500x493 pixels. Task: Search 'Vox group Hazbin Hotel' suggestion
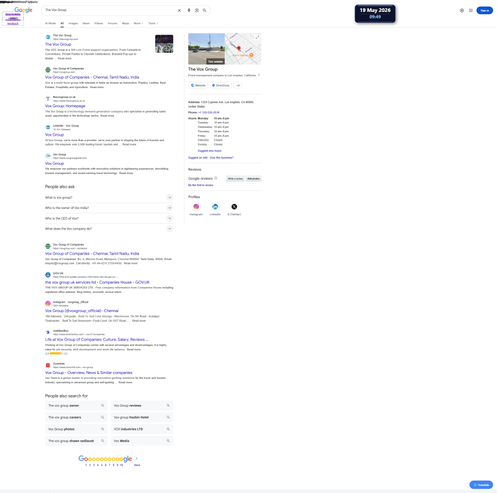tap(142, 417)
